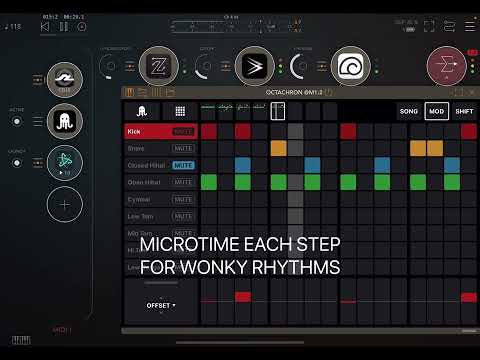This screenshot has width=480, height=360.
Task: Switch to SONG mode
Action: 409,111
